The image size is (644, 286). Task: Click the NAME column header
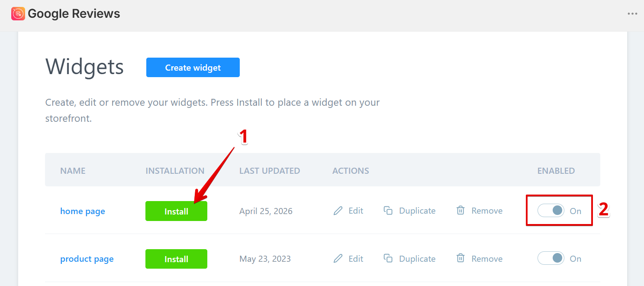tap(73, 171)
